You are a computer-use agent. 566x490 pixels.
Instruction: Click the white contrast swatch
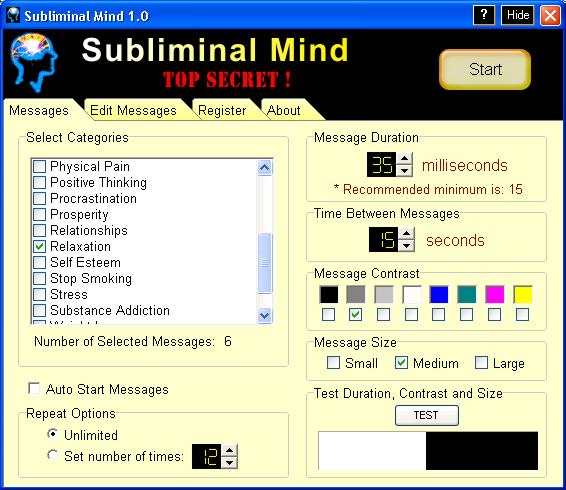pyautogui.click(x=412, y=294)
